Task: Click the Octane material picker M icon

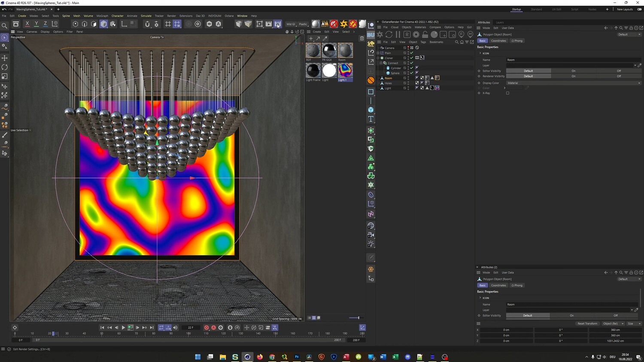Action: coord(471,34)
